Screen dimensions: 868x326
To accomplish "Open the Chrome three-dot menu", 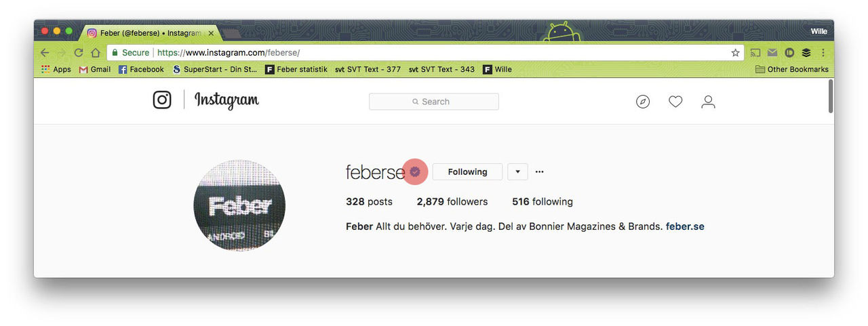I will tap(823, 52).
